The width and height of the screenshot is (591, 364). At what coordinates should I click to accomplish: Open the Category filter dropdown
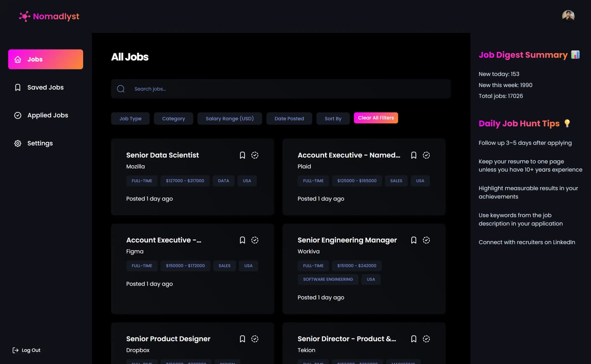coord(173,118)
